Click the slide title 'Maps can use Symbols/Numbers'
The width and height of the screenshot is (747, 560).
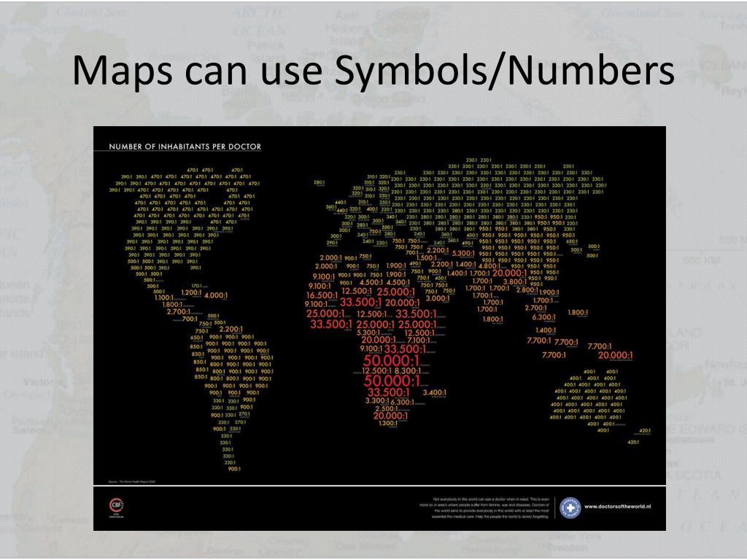[x=373, y=70]
